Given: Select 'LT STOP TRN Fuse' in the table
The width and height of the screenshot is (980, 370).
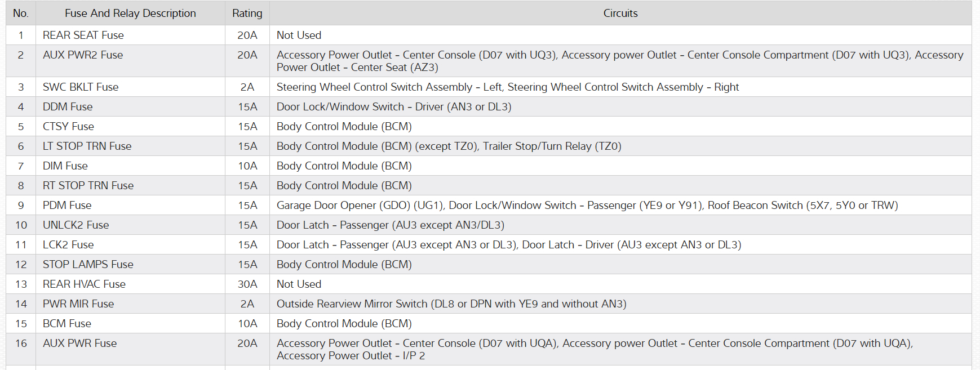Looking at the screenshot, I should point(87,146).
